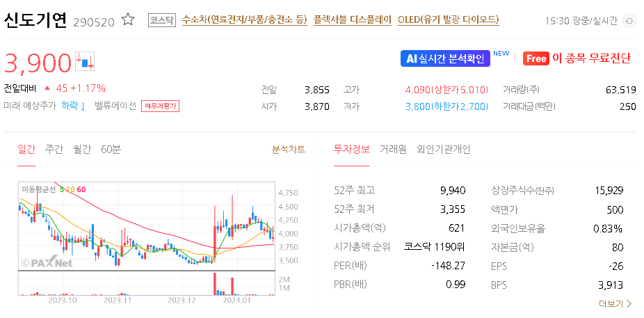Screen dimensions: 644x318
Task: Switch to 60분 chart tab
Action: (x=111, y=149)
